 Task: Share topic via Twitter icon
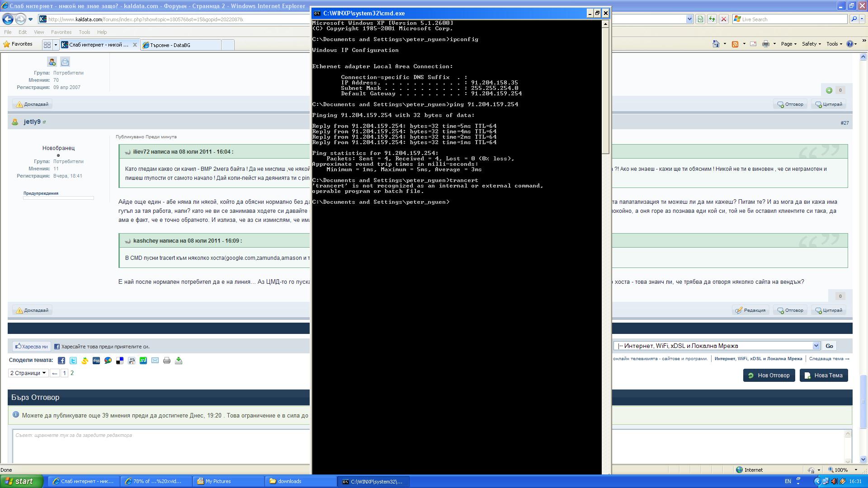73,361
